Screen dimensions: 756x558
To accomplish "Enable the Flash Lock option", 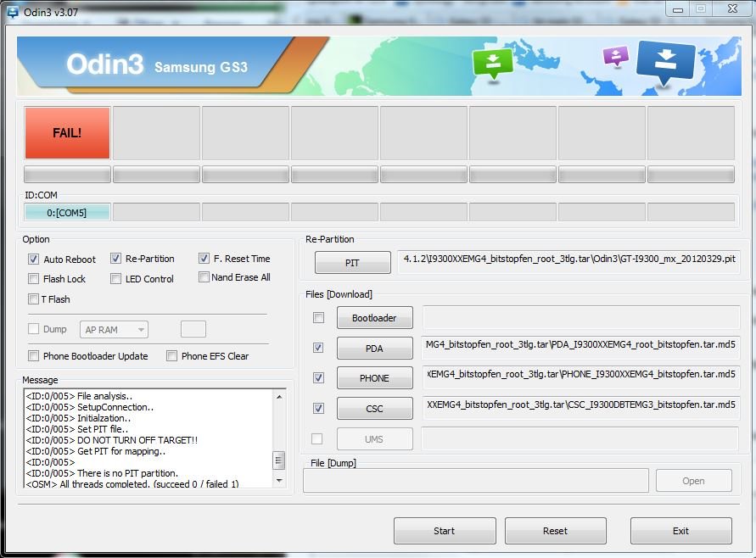I will pos(33,278).
